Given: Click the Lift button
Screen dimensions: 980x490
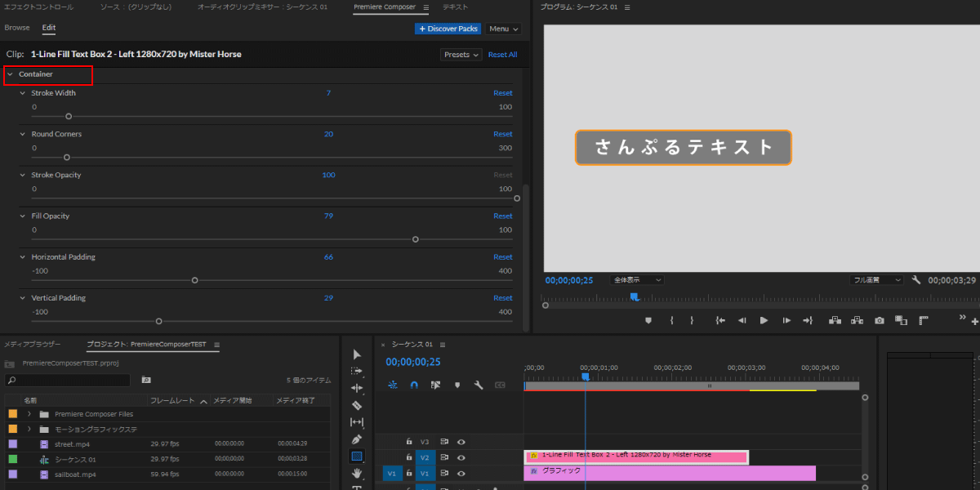Looking at the screenshot, I should coord(835,321).
